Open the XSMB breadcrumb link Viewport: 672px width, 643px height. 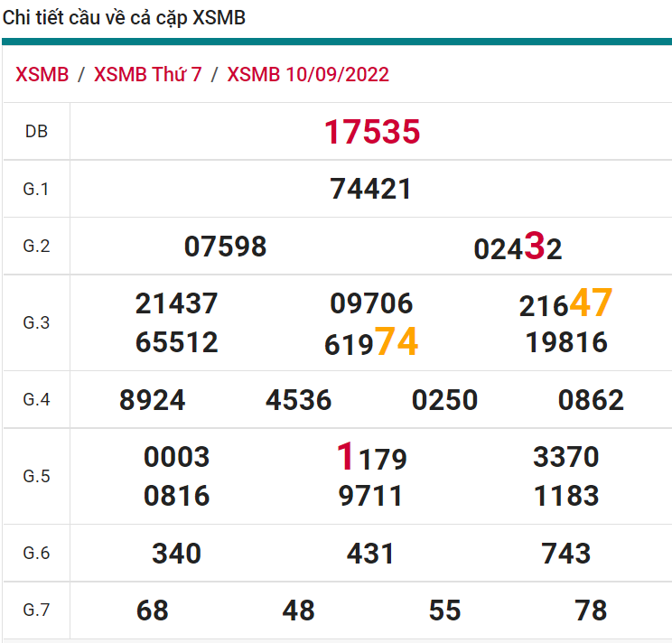pos(42,74)
